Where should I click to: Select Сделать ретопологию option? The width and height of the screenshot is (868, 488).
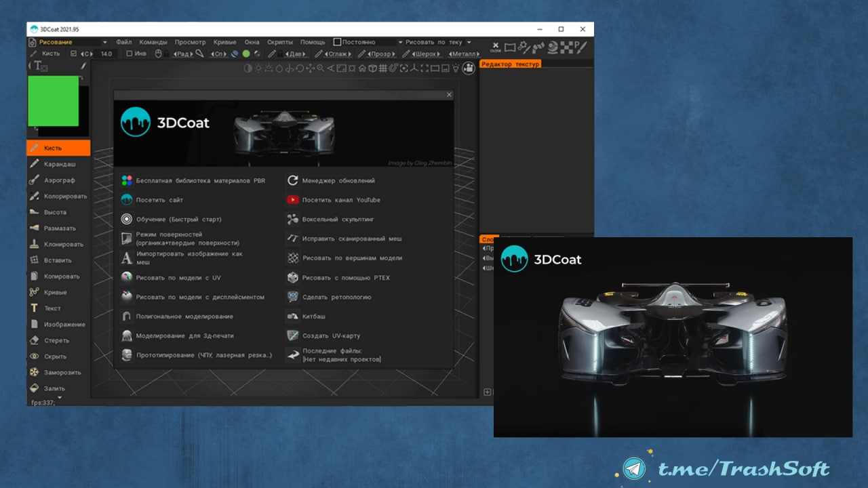point(329,297)
